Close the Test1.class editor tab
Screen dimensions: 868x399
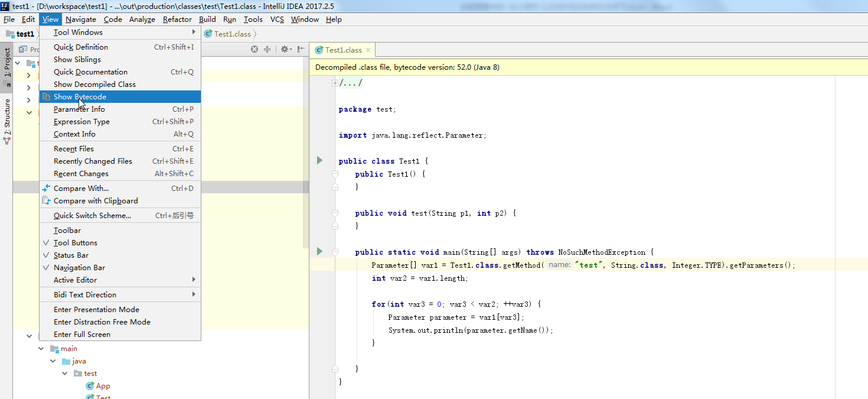(368, 50)
